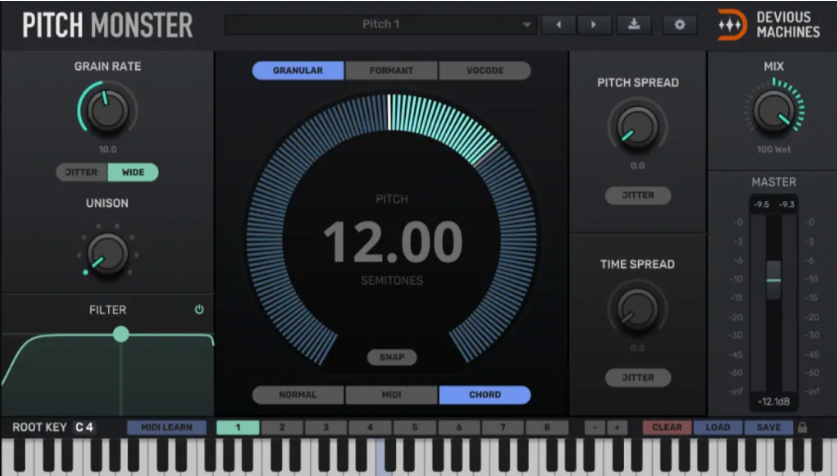This screenshot has height=476, width=837.
Task: Switch to Normal pitch mode
Action: [298, 395]
